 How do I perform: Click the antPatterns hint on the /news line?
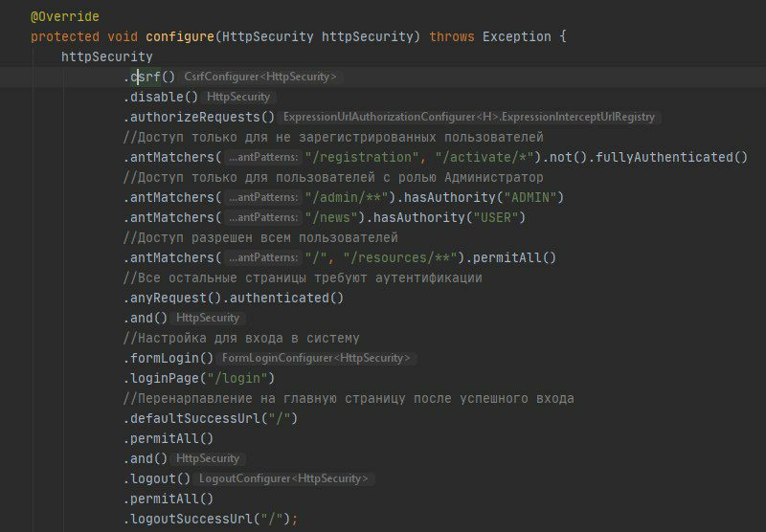coord(263,217)
